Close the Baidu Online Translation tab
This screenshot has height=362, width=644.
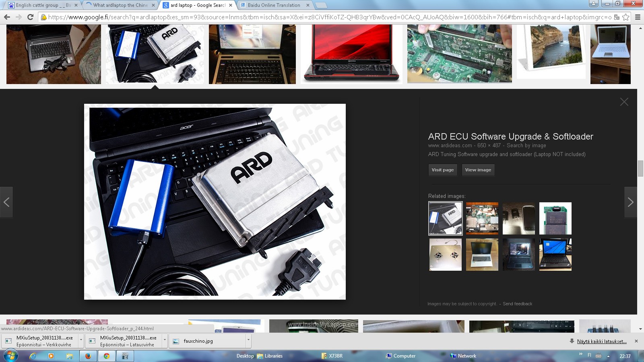tap(308, 5)
